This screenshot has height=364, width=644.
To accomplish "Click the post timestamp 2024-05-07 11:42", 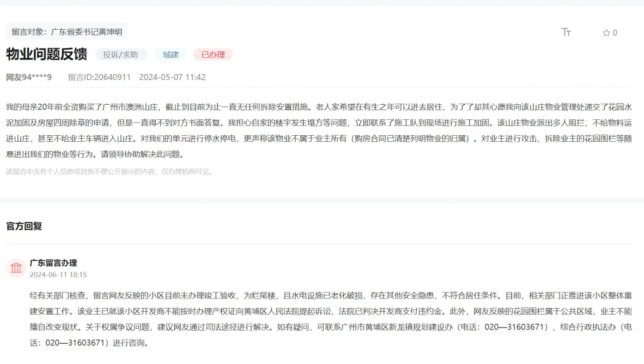I will [172, 77].
